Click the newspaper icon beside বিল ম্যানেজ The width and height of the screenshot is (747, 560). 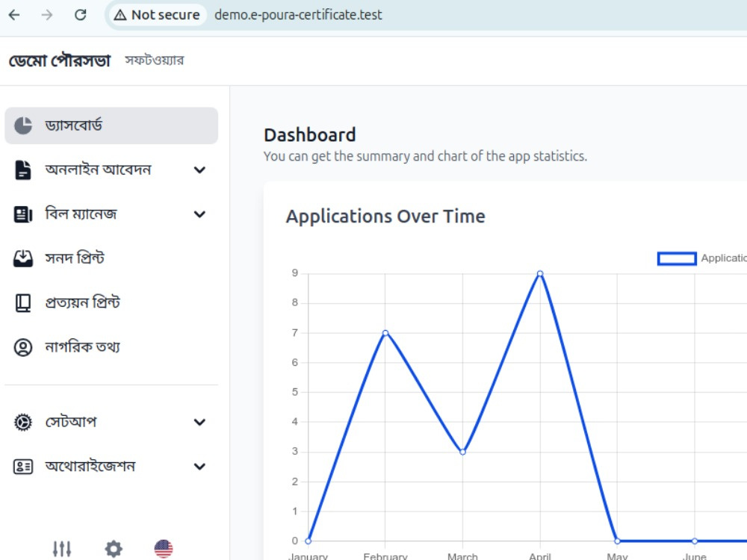[x=23, y=214]
